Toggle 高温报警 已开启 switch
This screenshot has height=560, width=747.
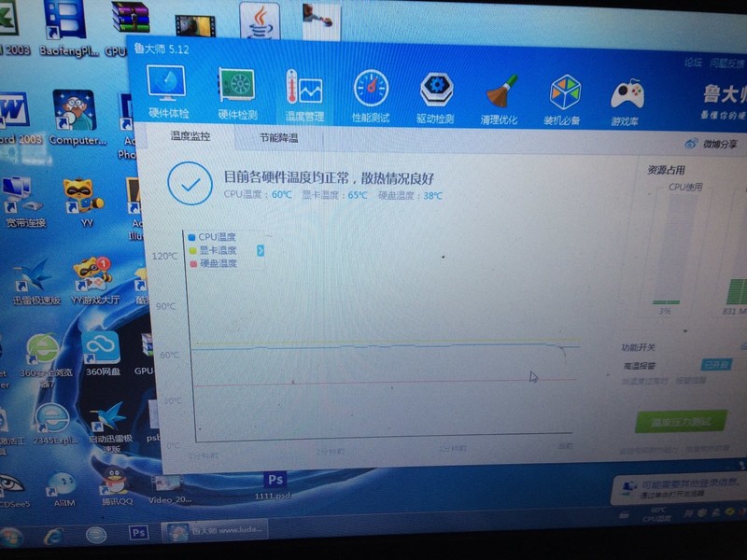pyautogui.click(x=716, y=365)
